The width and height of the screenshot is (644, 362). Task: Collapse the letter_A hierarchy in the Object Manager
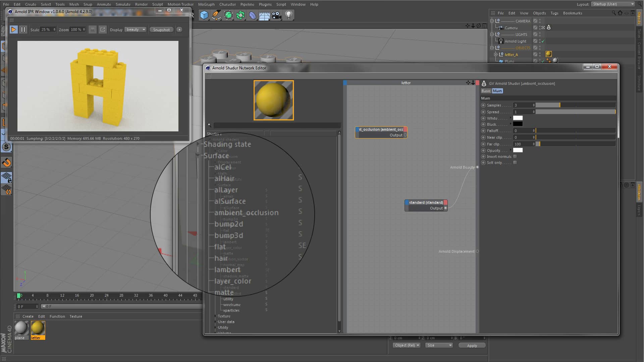[495, 54]
